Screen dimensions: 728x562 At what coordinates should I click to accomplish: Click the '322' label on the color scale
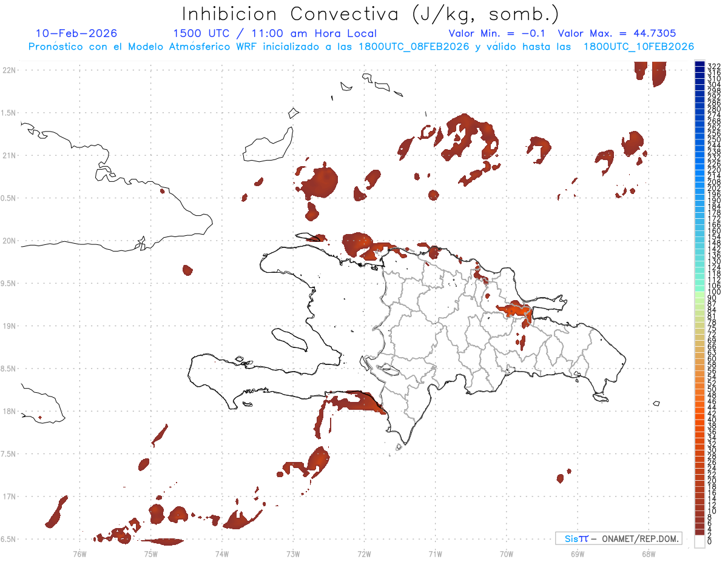click(x=714, y=66)
